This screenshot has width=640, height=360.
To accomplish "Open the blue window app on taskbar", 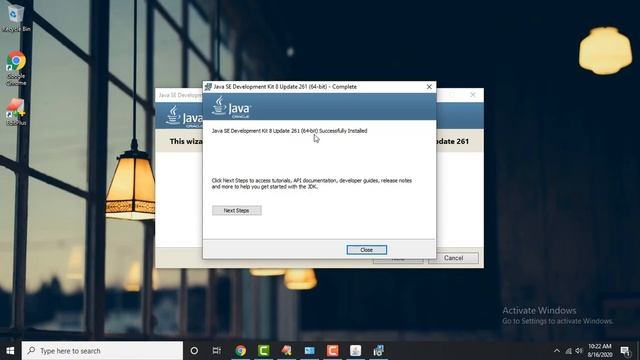I will pos(310,351).
